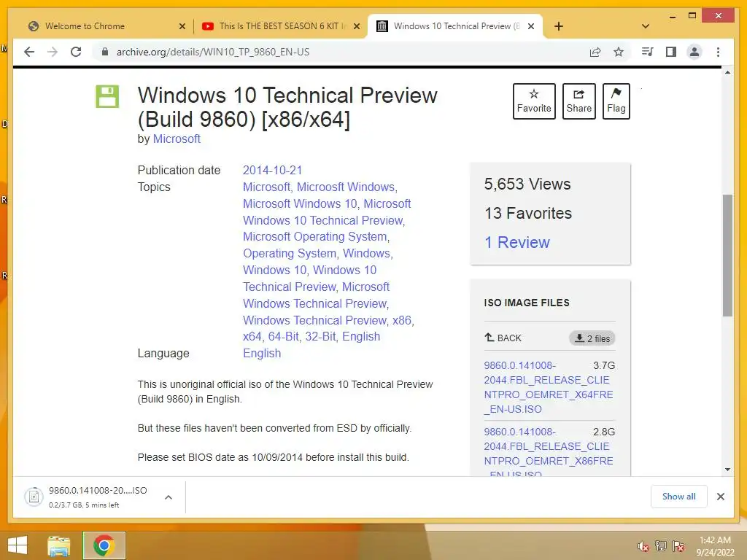
Task: Open the Operating System topic link
Action: point(289,253)
